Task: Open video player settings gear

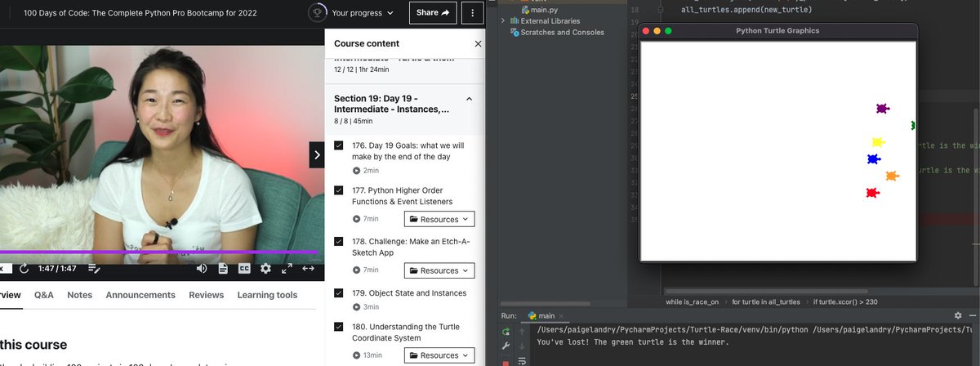Action: point(265,268)
